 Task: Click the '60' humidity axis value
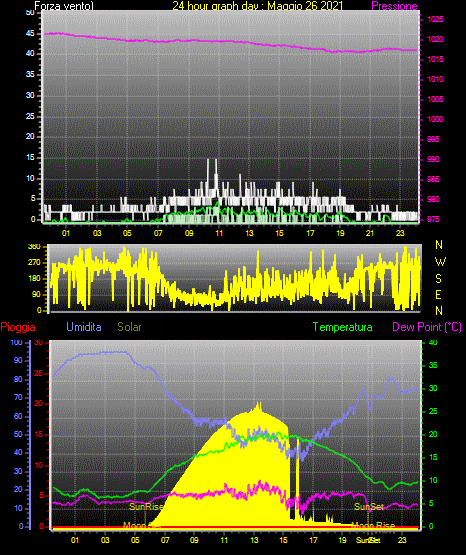[18, 416]
